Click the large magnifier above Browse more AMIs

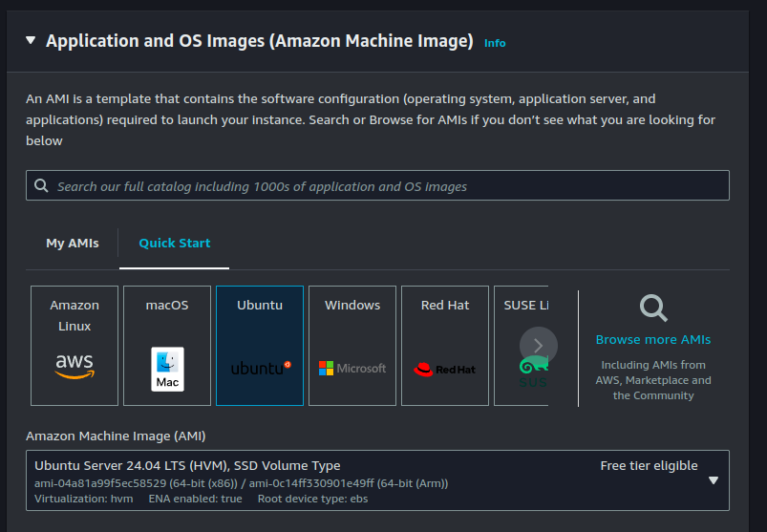(653, 309)
